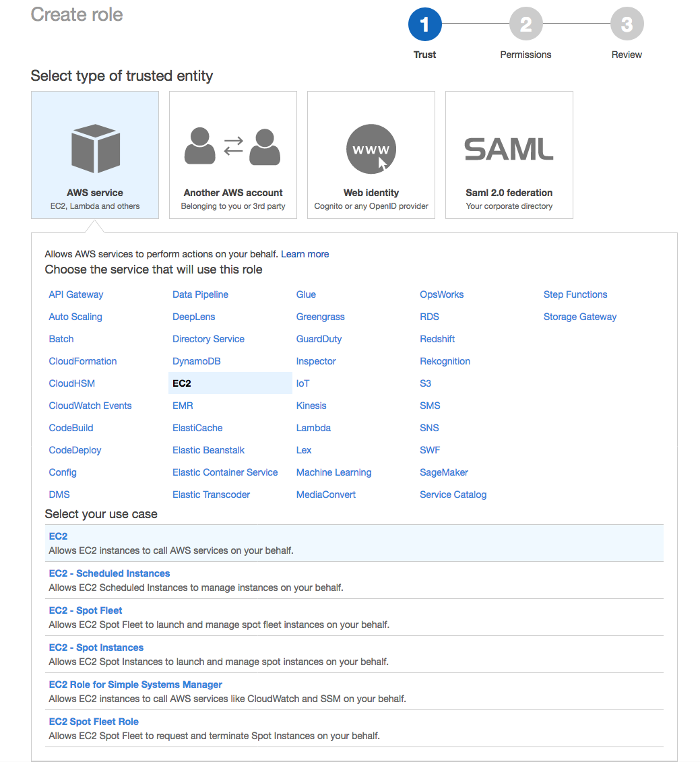
Task: Pick Redshift service
Action: click(x=437, y=339)
